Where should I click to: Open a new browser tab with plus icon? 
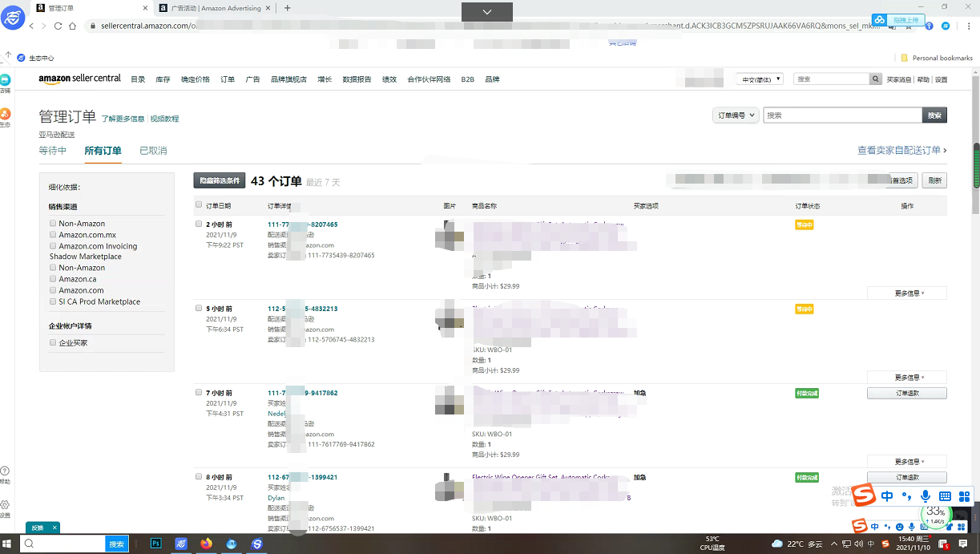(x=288, y=8)
